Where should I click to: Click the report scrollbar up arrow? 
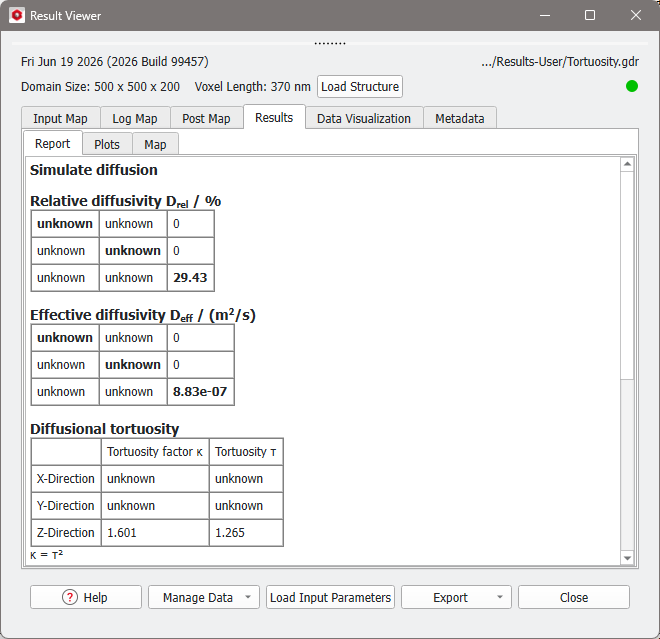click(x=627, y=164)
